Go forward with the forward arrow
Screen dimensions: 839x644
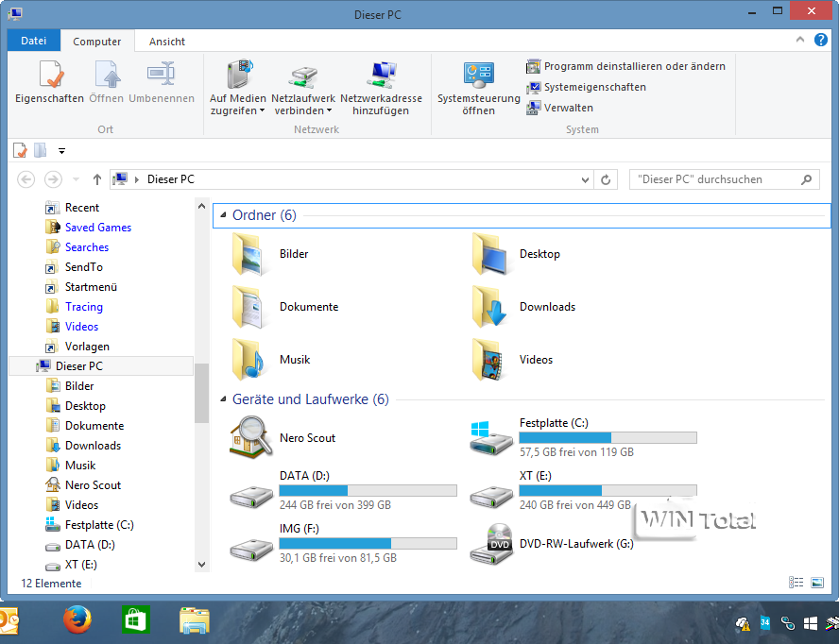click(53, 179)
